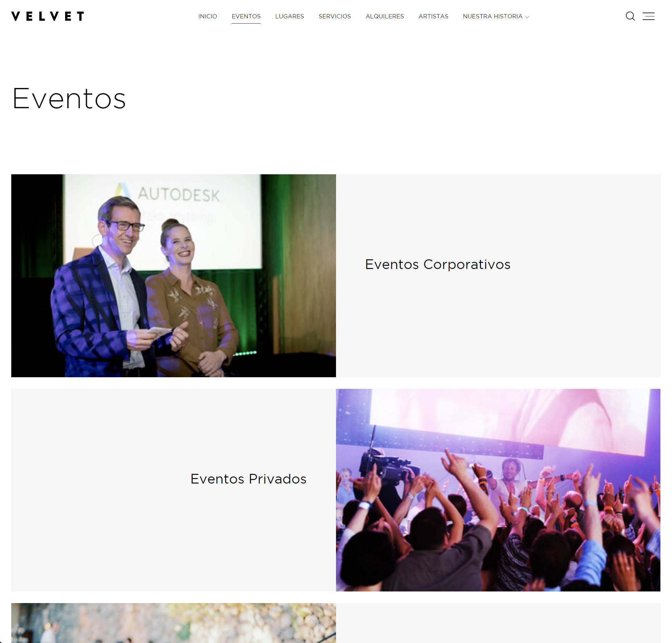Open the Servicios navigation link
The height and width of the screenshot is (643, 672).
(335, 16)
